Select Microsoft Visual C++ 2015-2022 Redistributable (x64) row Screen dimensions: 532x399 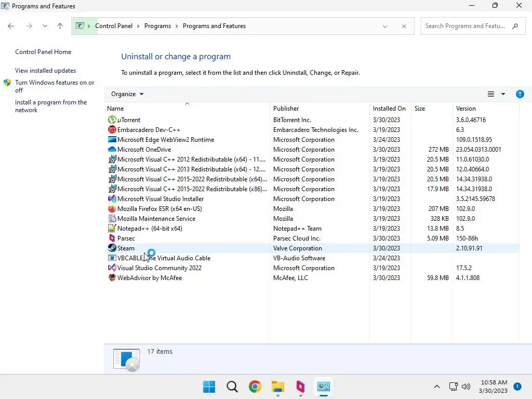(x=312, y=179)
